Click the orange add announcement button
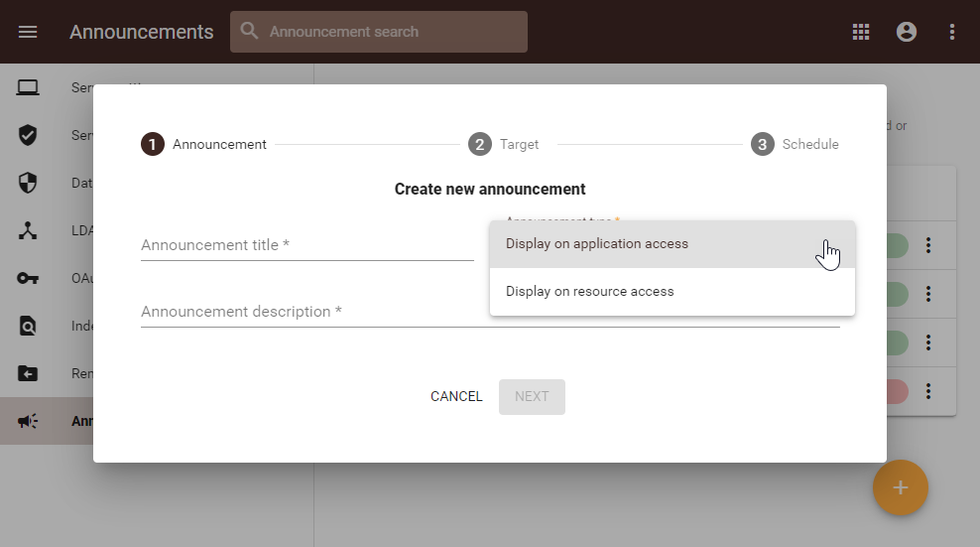This screenshot has height=547, width=980. 900,487
